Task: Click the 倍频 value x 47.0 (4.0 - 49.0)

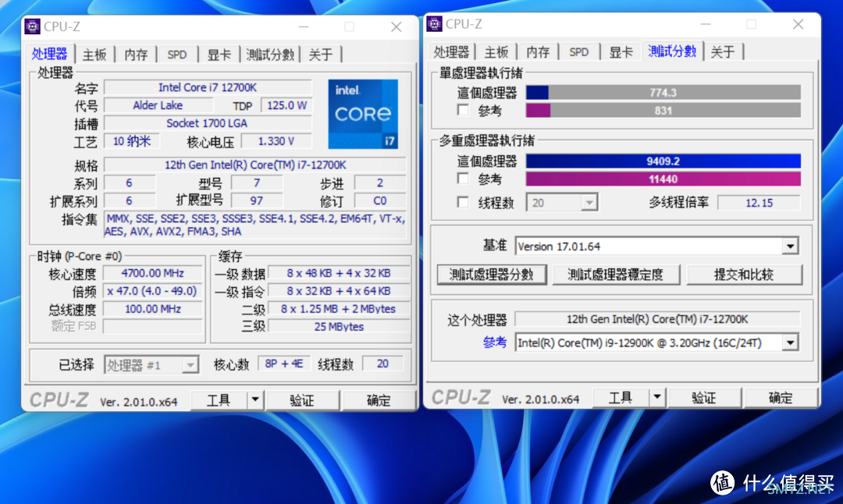Action: click(x=153, y=291)
